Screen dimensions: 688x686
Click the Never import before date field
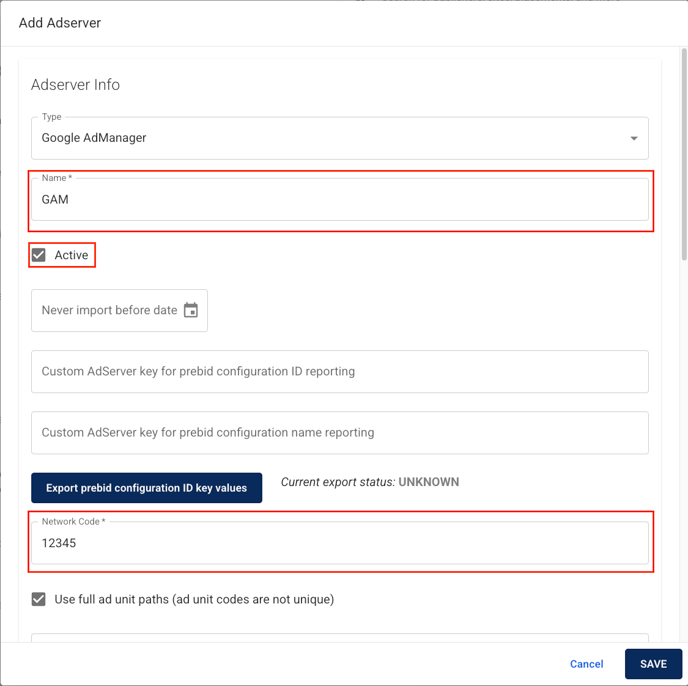(119, 310)
